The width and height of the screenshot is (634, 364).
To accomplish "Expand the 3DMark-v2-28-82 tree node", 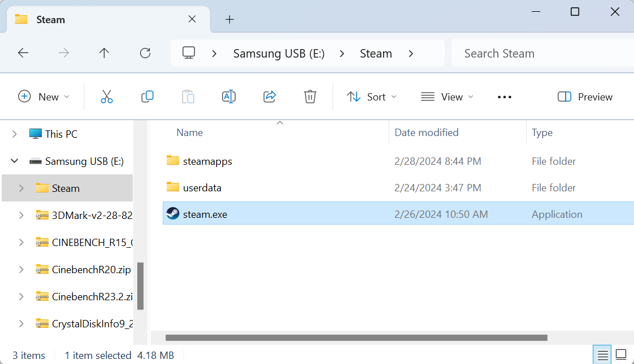I will click(21, 216).
